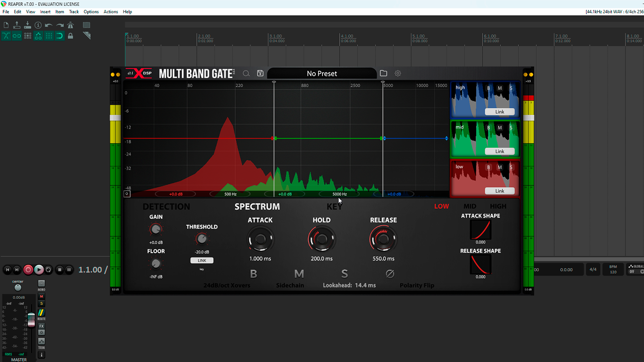The image size is (644, 362).
Task: Switch to KEY section
Action: [335, 206]
